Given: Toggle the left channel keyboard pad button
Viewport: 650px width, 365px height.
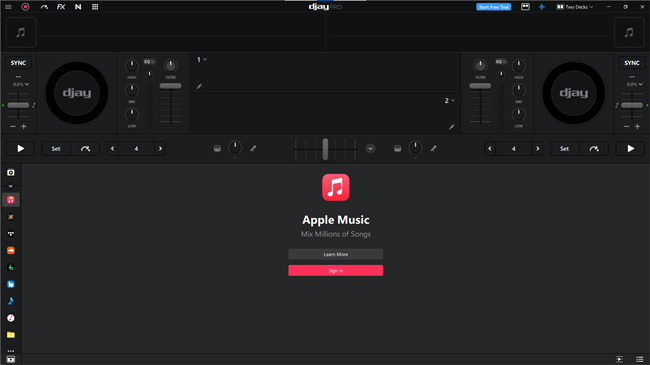Looking at the screenshot, I should tap(217, 148).
